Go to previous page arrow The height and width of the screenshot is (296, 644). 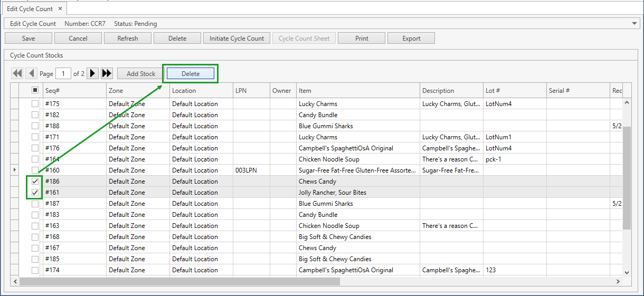click(x=31, y=73)
